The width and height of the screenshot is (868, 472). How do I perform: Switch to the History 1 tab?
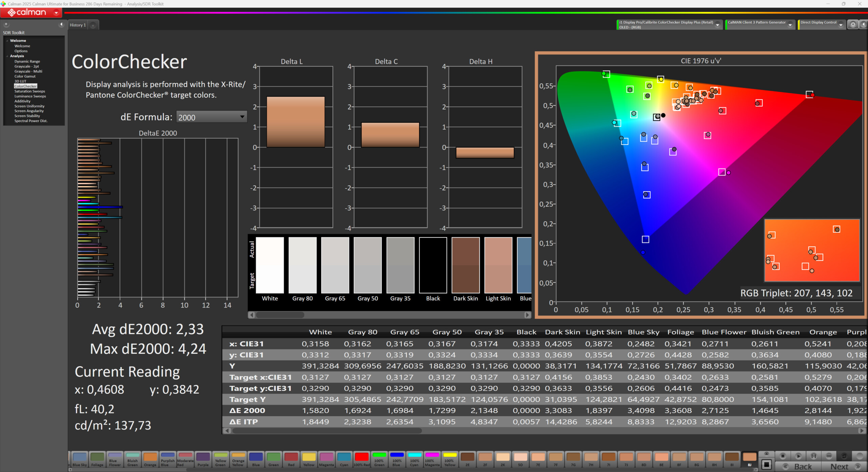click(x=78, y=25)
